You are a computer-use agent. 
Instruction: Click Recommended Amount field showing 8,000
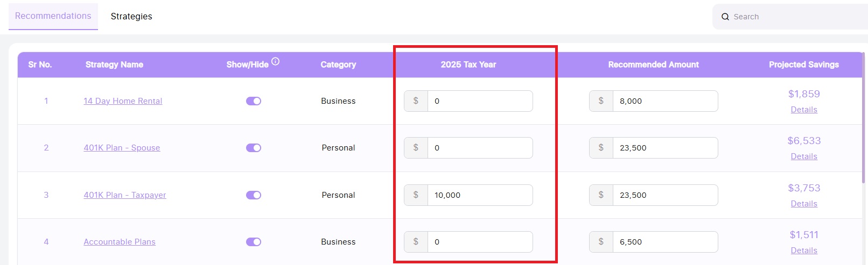coord(664,101)
